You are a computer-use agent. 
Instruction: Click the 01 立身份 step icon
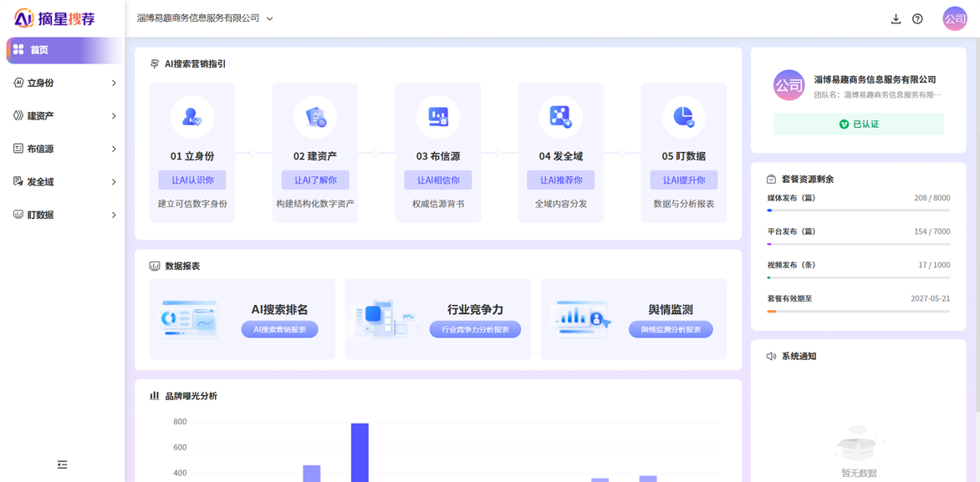click(x=191, y=117)
